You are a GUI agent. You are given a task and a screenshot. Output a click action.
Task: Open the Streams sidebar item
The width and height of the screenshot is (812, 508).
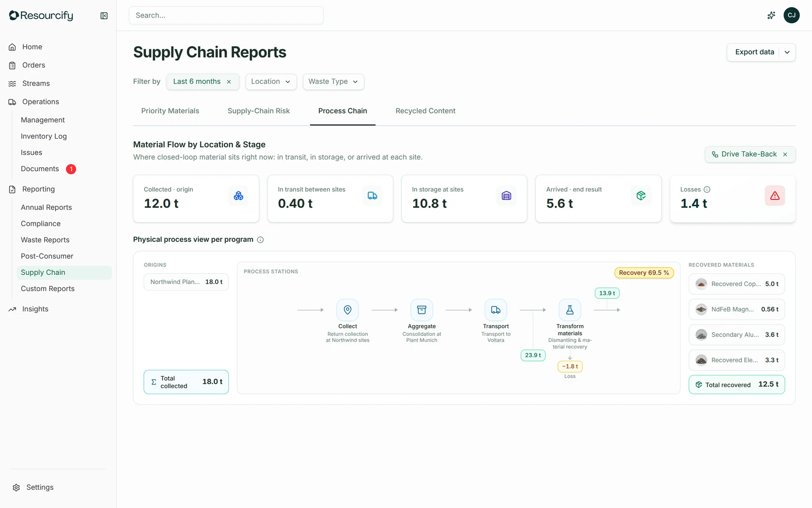[x=36, y=83]
